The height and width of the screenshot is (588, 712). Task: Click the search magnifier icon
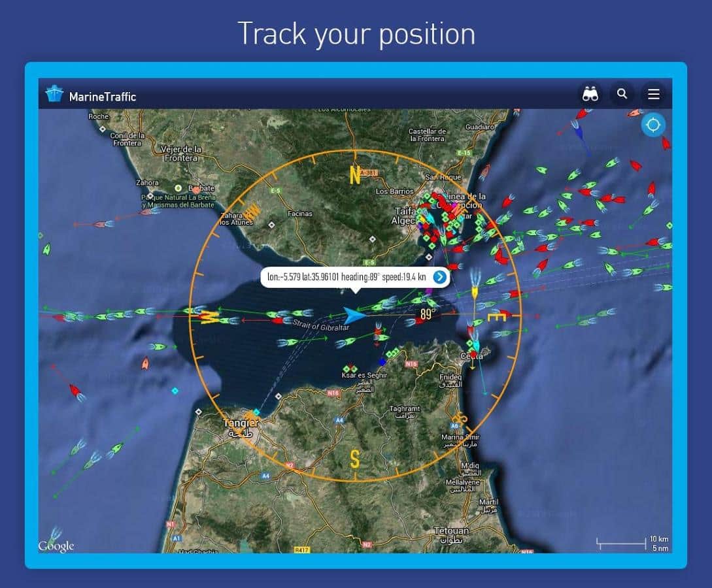(x=622, y=94)
